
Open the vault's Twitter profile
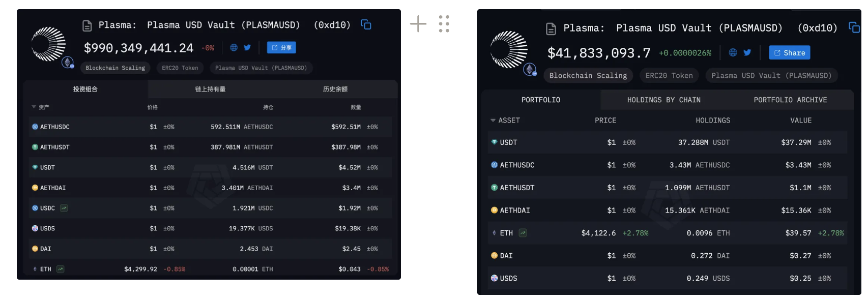coord(247,47)
